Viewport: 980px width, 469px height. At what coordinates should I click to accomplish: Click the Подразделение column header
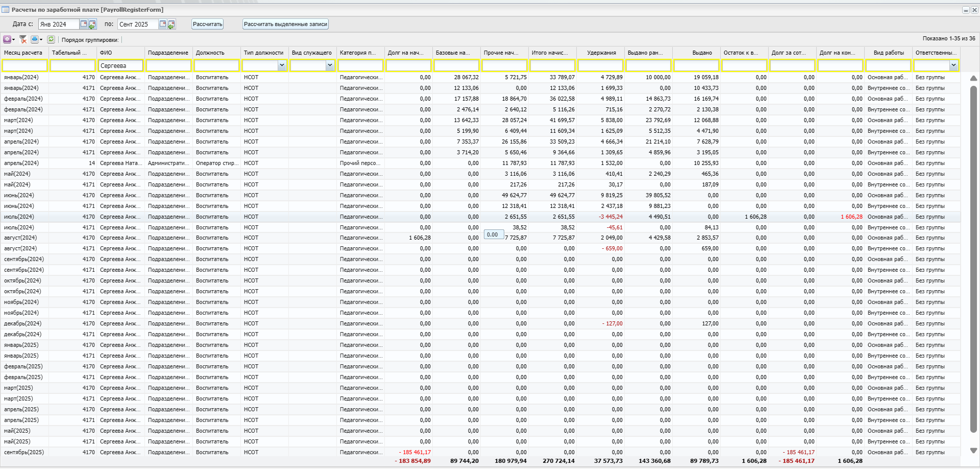(x=168, y=53)
